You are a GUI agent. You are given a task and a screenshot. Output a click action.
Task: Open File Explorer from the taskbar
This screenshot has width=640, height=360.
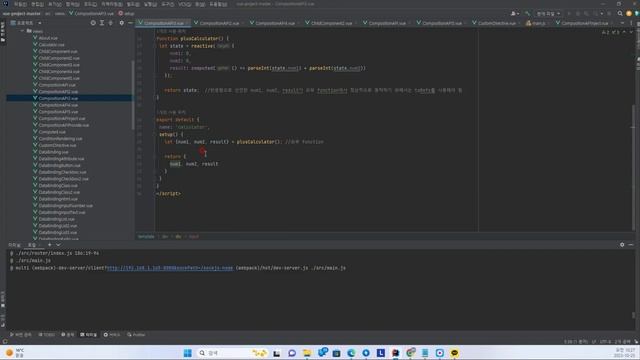pyautogui.click(x=307, y=353)
